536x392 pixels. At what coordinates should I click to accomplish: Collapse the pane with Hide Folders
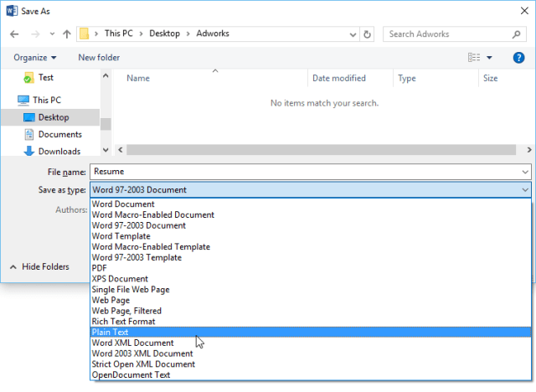[39, 266]
